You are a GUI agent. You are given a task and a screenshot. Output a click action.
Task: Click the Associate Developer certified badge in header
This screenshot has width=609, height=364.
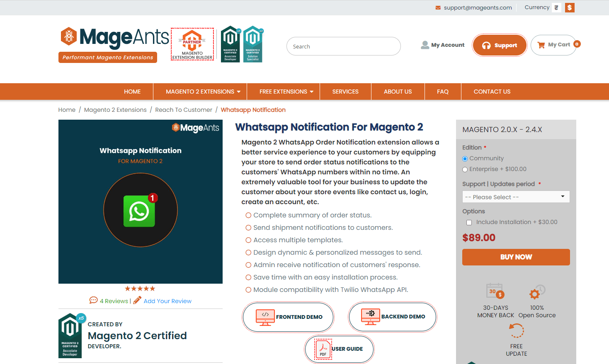[x=230, y=44]
